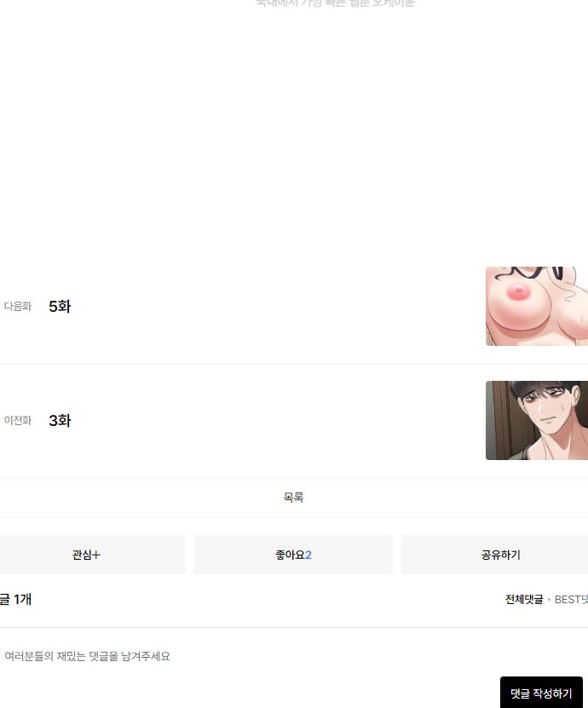Click empty space in the 5화 row

point(271,307)
